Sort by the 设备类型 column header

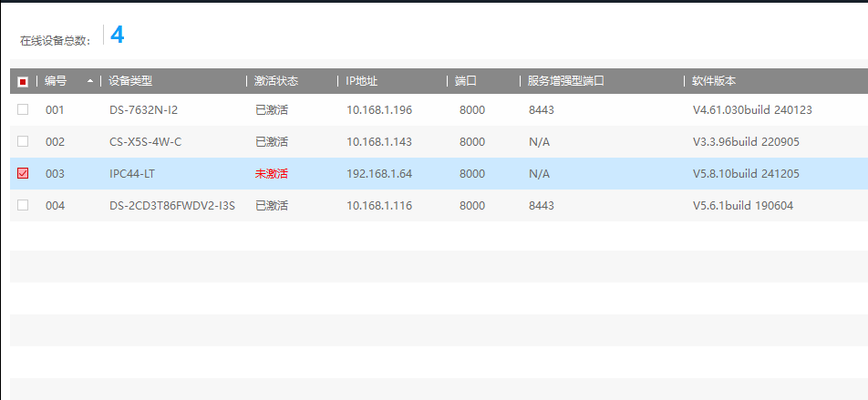tap(130, 81)
